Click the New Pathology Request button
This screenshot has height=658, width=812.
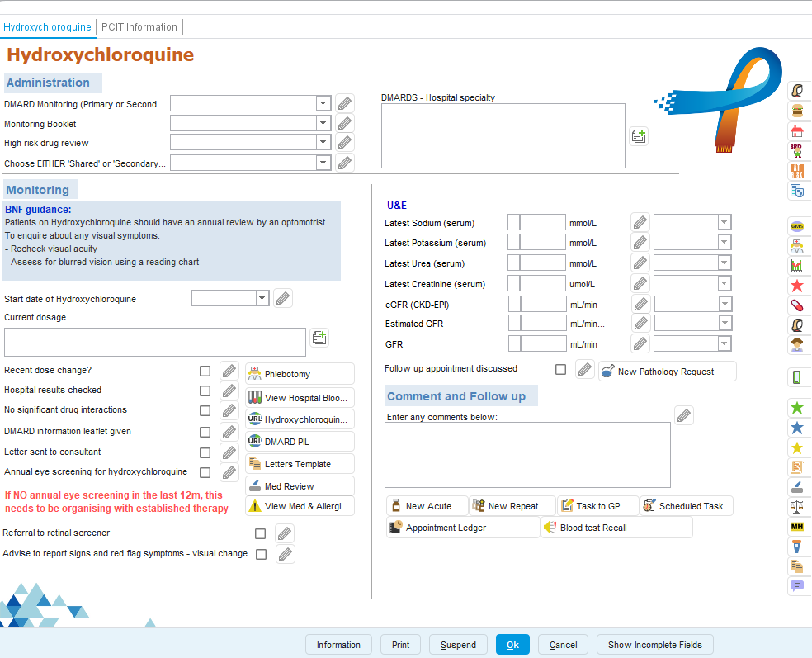click(666, 372)
